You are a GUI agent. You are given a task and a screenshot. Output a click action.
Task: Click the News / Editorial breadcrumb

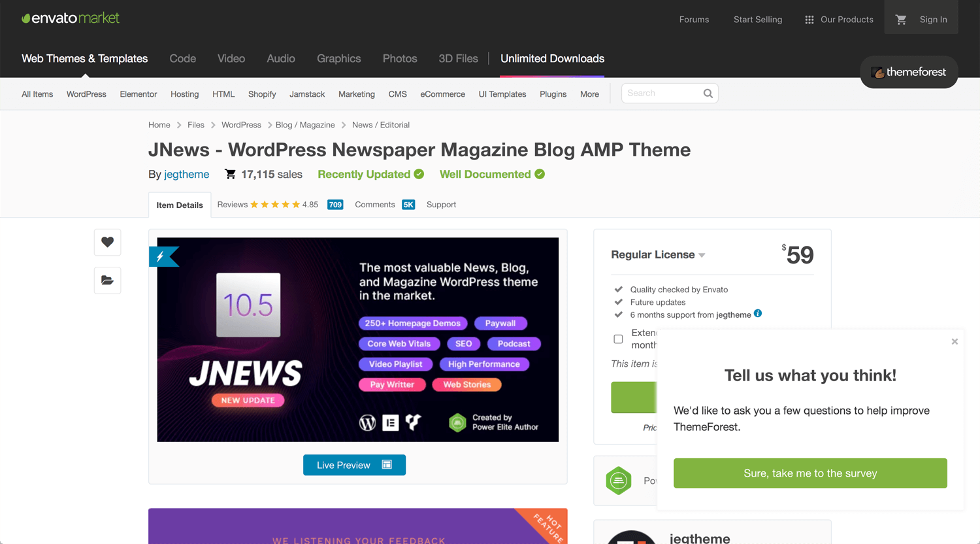click(381, 125)
